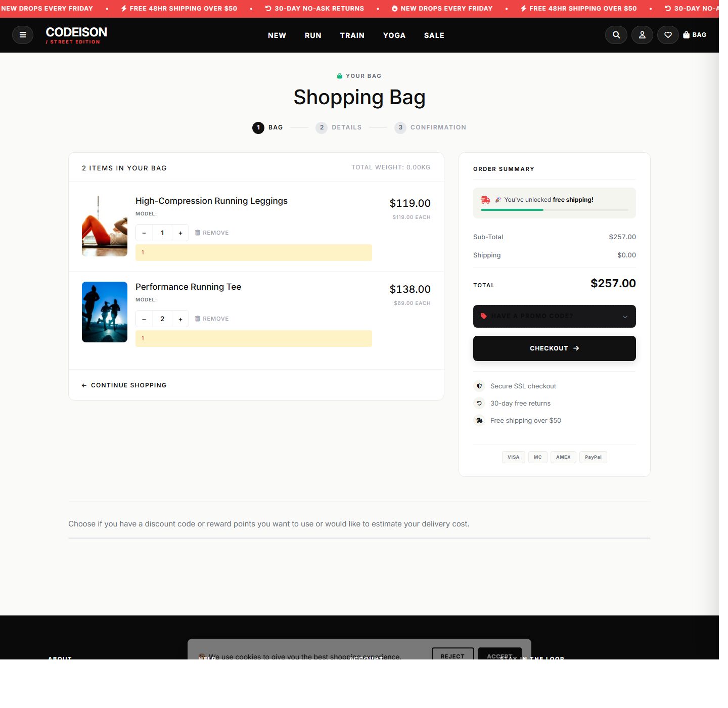728x708 pixels.
Task: Decrease quantity of Running Leggings
Action: tap(144, 233)
